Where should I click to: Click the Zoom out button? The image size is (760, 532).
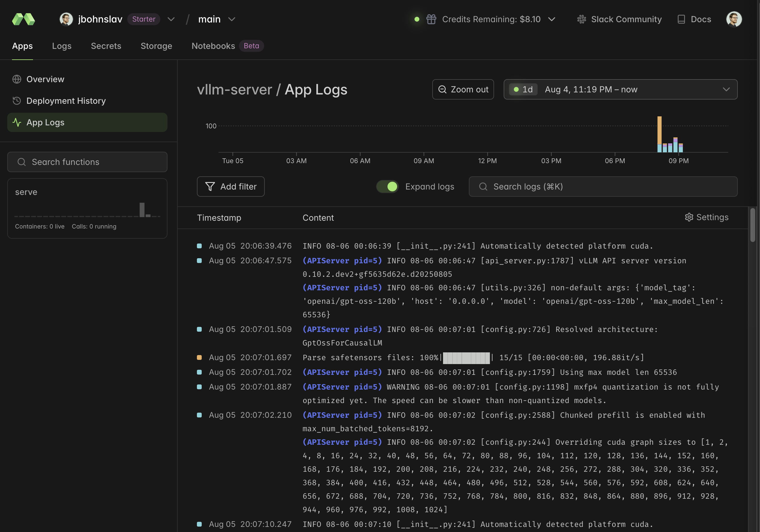pyautogui.click(x=463, y=89)
